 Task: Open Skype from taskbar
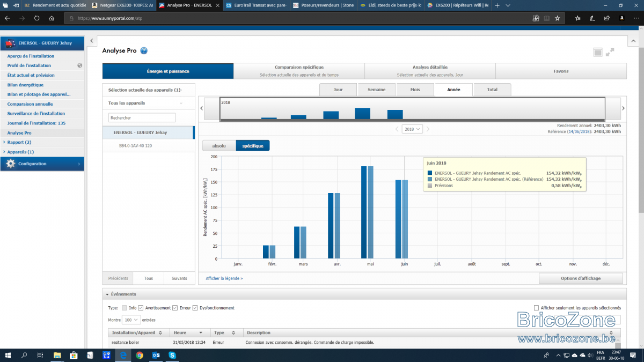(172, 355)
